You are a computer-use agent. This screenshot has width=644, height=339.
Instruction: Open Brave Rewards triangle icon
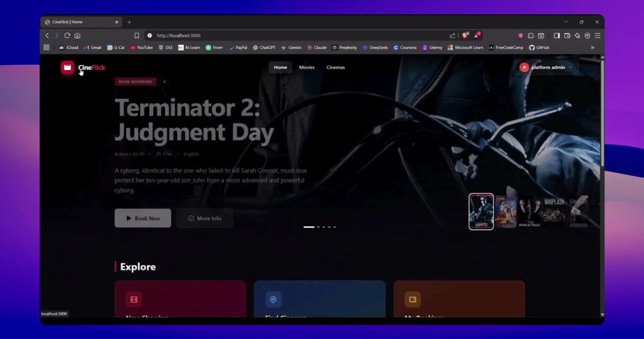point(477,35)
